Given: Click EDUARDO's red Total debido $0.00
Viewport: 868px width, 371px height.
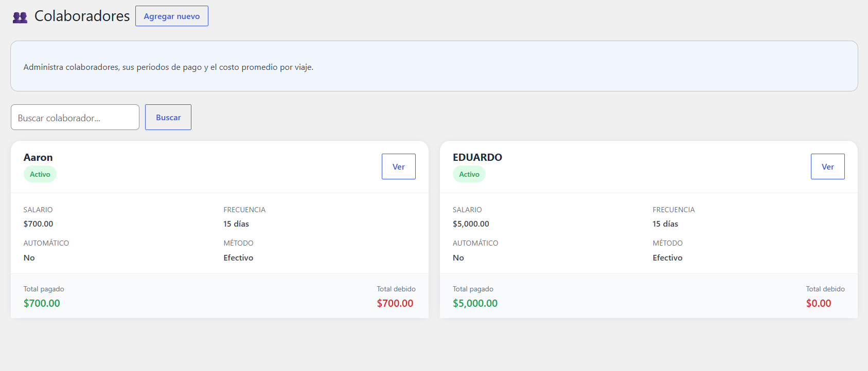Looking at the screenshot, I should click(819, 303).
